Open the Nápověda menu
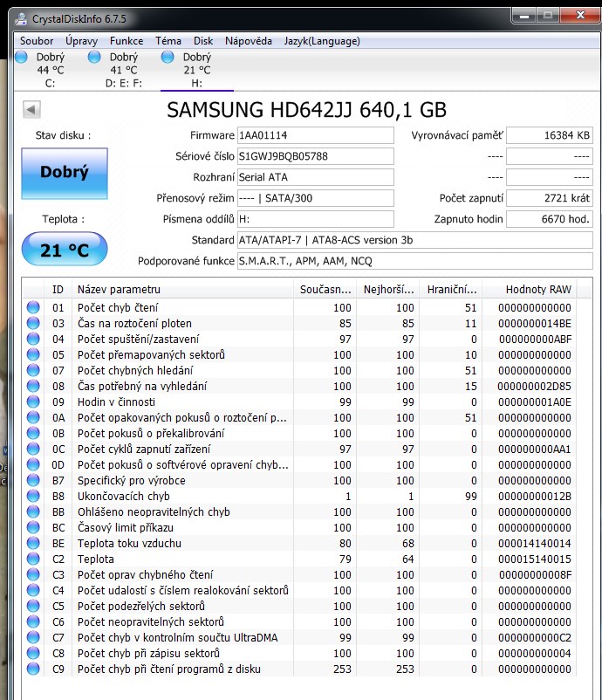The height and width of the screenshot is (700, 602). (248, 41)
